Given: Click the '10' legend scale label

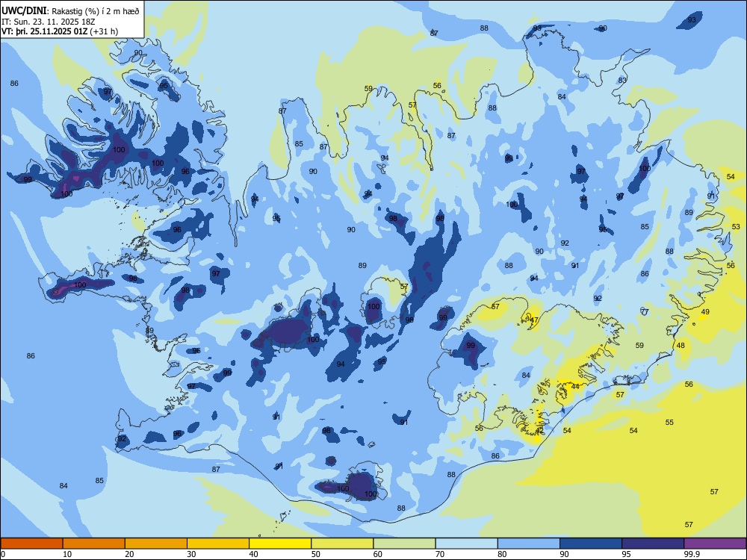Looking at the screenshot, I should 67,554.
